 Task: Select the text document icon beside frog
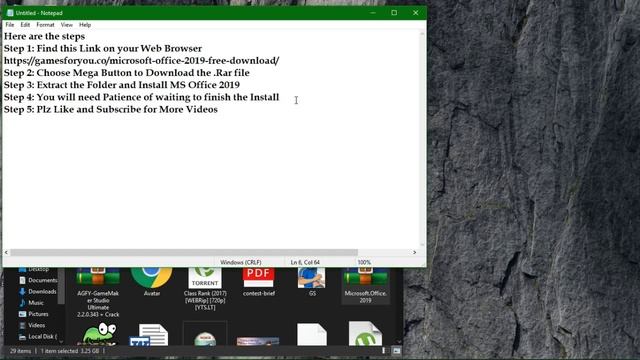pos(149,335)
